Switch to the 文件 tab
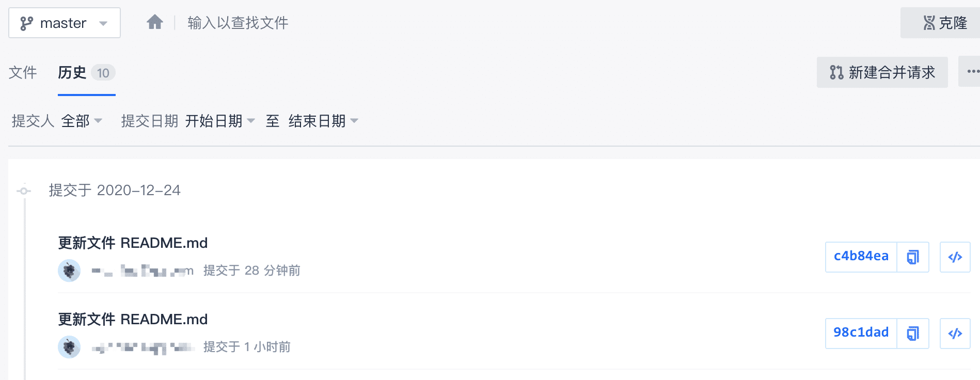 (23, 72)
